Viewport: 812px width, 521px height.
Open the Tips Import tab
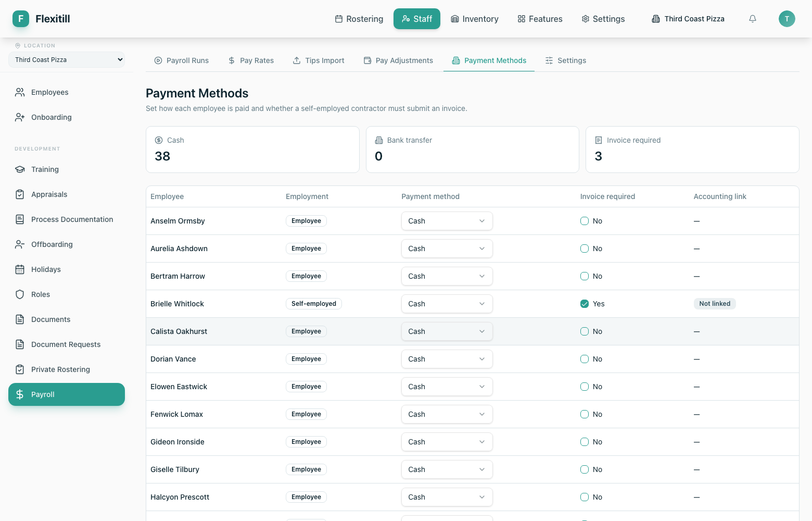click(319, 60)
